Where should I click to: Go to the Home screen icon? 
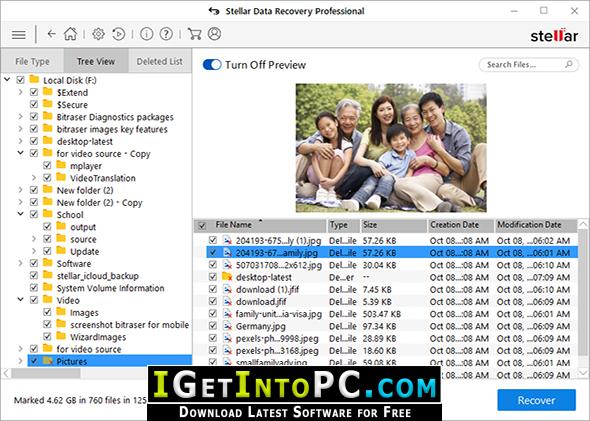click(x=70, y=34)
